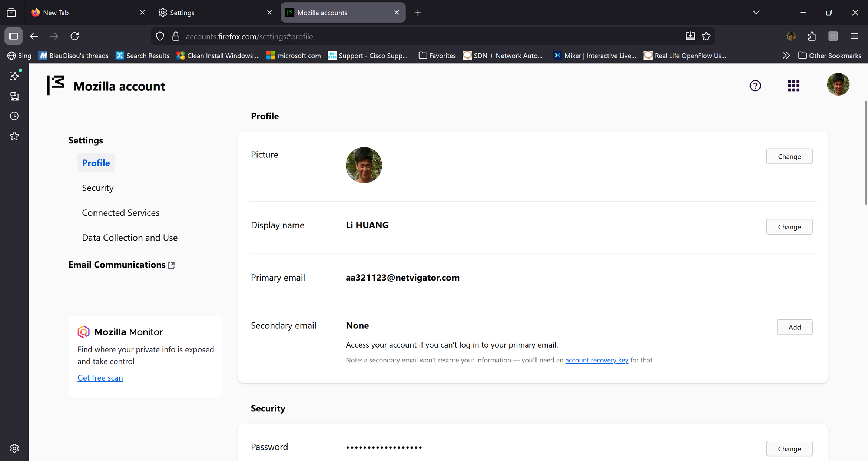This screenshot has height=461, width=868.
Task: Click Add button for Secondary email
Action: coord(794,327)
